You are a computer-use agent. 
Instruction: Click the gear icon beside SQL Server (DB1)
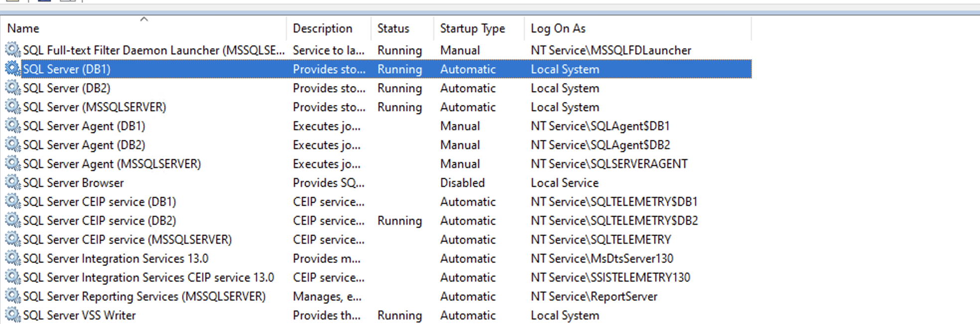[13, 68]
